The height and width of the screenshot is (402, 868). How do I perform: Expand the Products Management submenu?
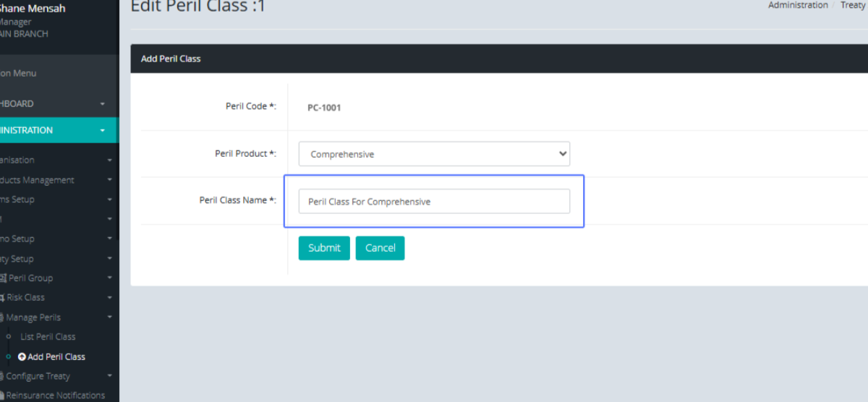point(109,180)
